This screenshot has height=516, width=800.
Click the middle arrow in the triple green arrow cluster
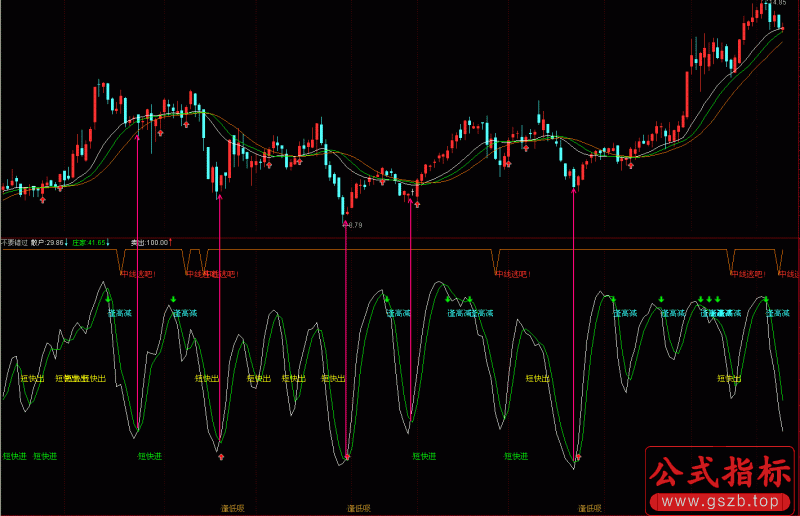click(x=708, y=299)
